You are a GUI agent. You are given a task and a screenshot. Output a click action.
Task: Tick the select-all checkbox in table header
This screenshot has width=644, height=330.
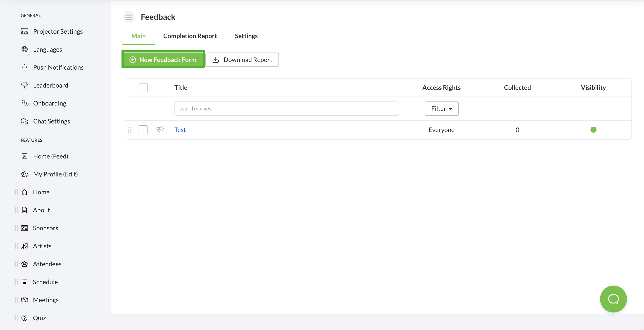(x=143, y=88)
